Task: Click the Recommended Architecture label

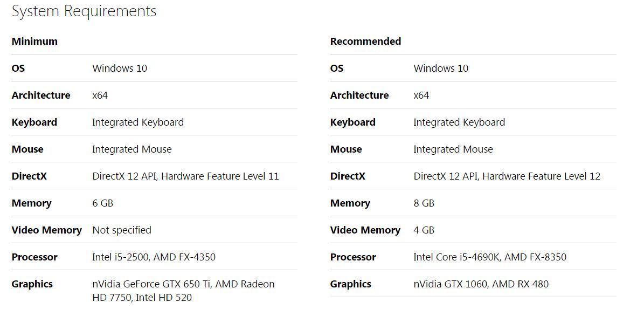Action: 359,95
